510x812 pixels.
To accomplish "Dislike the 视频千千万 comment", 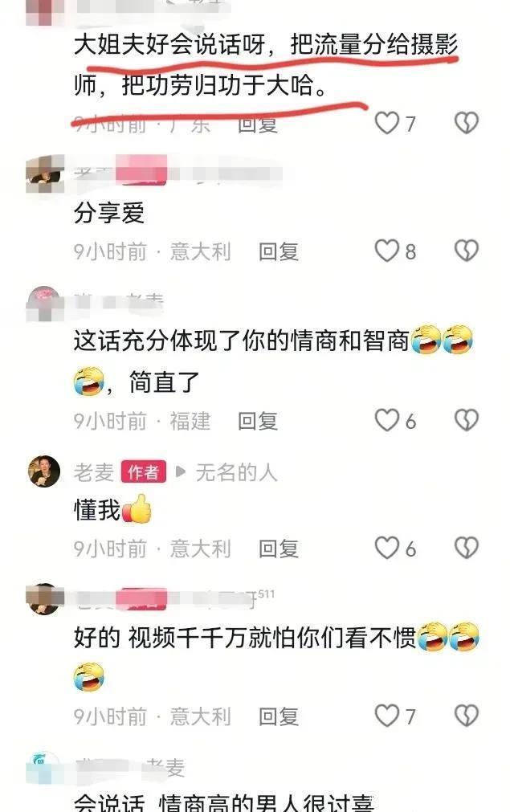I will [467, 716].
